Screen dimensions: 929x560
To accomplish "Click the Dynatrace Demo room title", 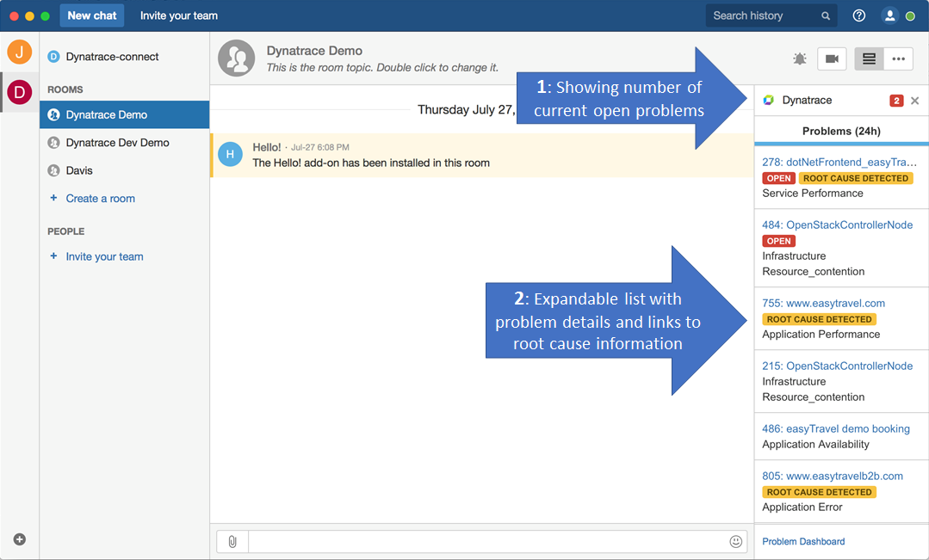I will 314,51.
